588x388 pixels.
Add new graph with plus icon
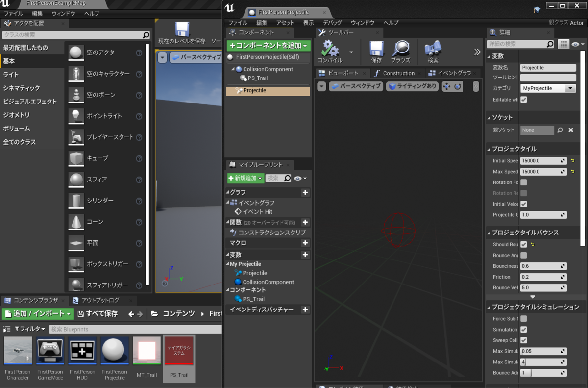click(305, 192)
